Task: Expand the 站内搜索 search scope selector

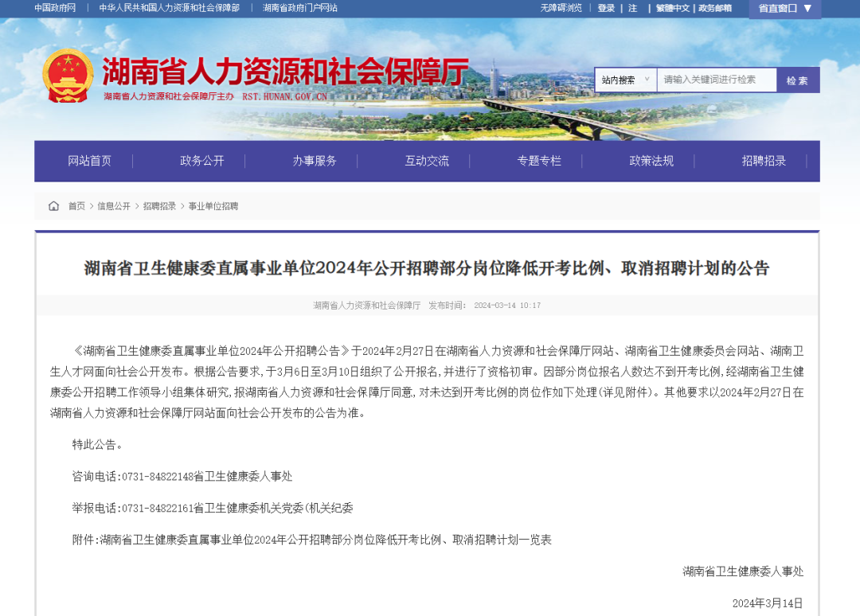Action: [625, 80]
